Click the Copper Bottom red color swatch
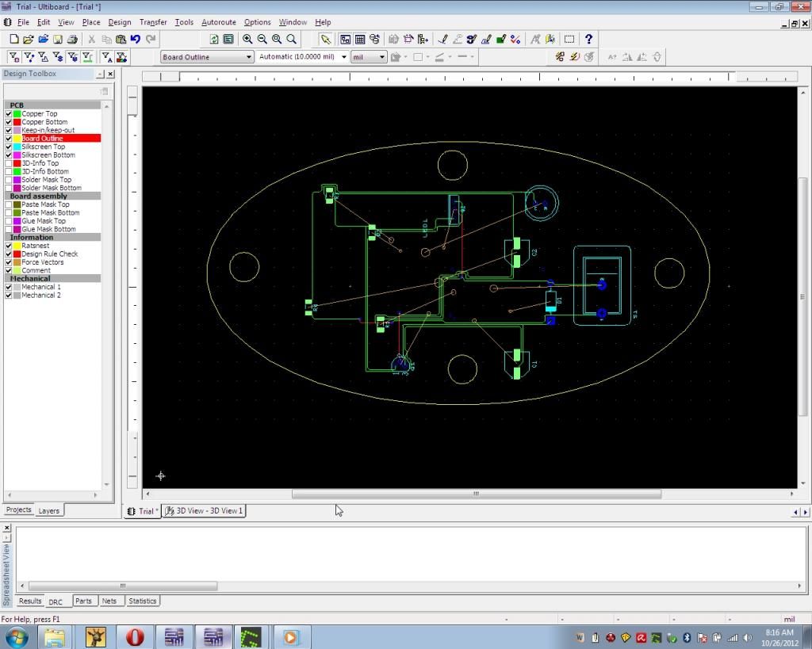The height and width of the screenshot is (649, 812). point(17,122)
